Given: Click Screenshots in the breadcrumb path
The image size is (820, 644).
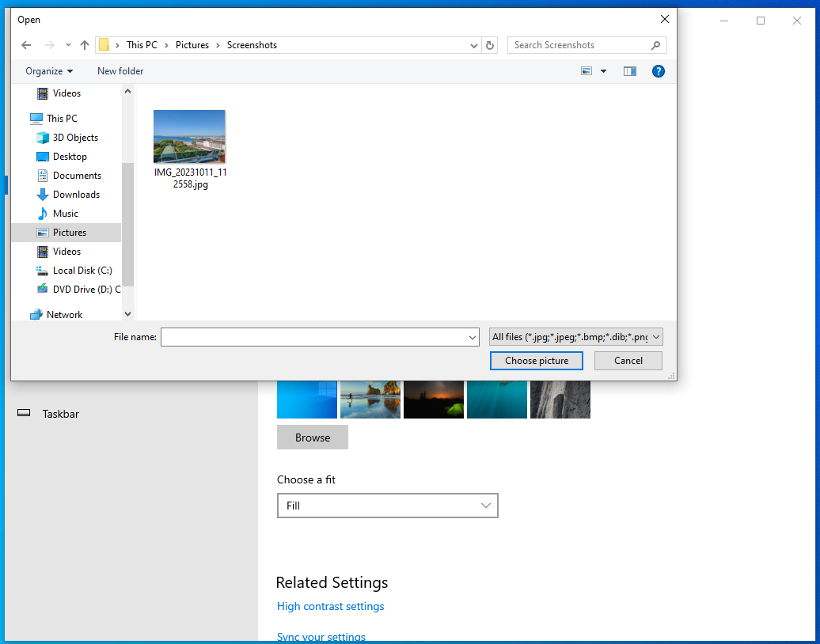Looking at the screenshot, I should (252, 45).
